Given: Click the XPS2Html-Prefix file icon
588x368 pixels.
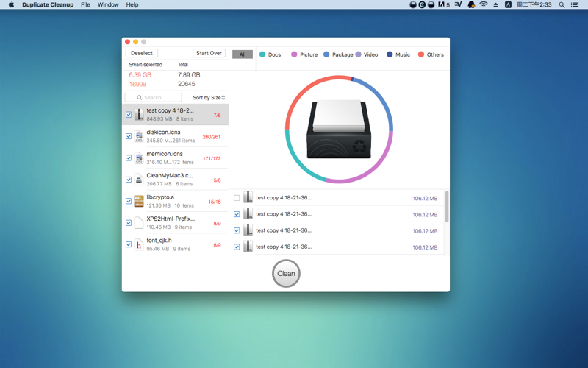Looking at the screenshot, I should click(139, 223).
